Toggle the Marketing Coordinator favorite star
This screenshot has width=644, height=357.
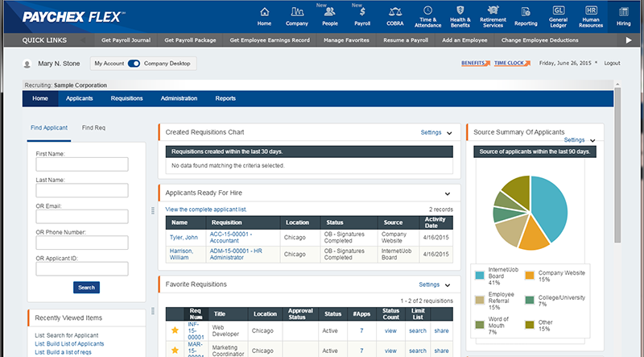(175, 349)
